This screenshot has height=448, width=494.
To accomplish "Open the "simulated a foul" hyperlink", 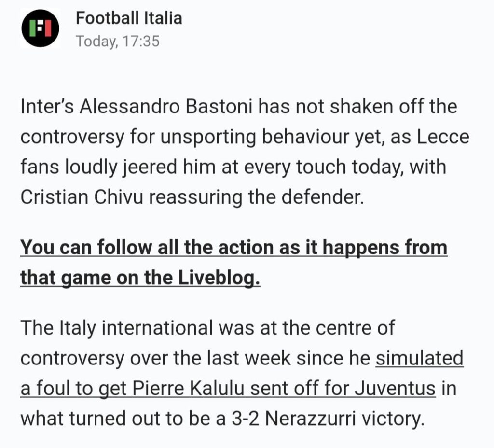I will coord(419,359).
